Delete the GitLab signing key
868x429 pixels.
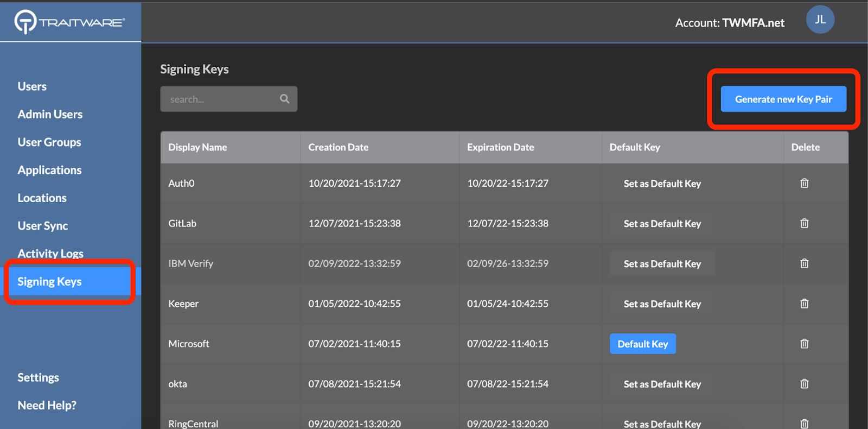click(805, 223)
